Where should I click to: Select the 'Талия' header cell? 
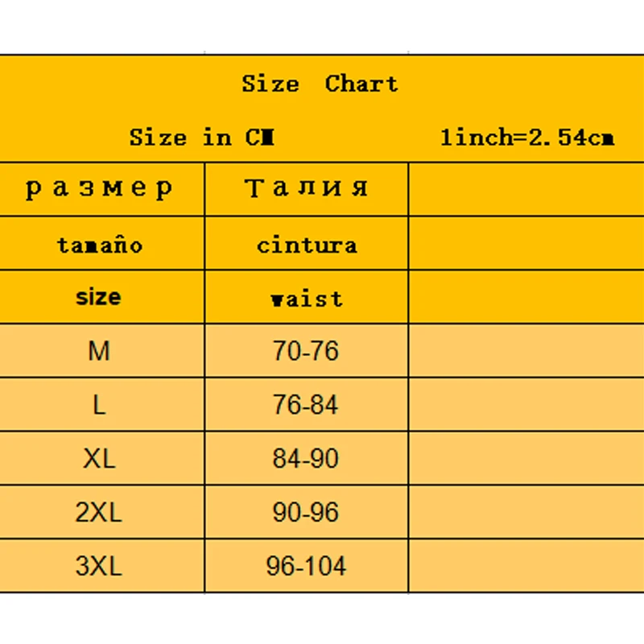click(306, 189)
